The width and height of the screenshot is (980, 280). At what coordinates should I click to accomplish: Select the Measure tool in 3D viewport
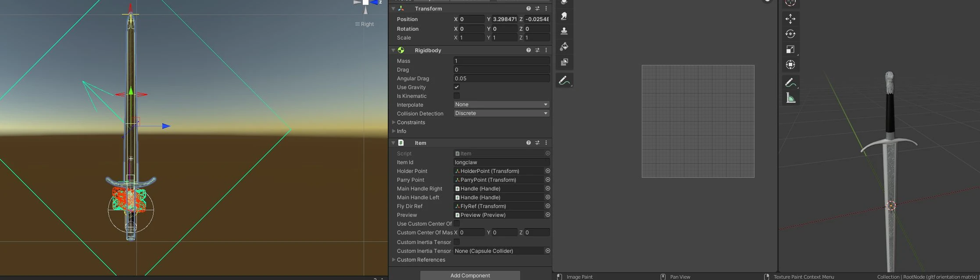(x=790, y=98)
